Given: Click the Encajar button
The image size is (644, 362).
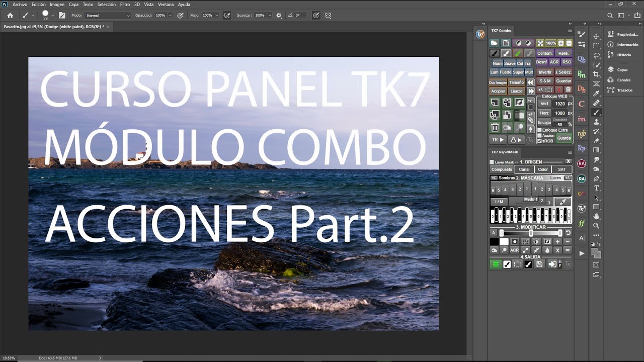Looking at the screenshot, I should point(544,122).
